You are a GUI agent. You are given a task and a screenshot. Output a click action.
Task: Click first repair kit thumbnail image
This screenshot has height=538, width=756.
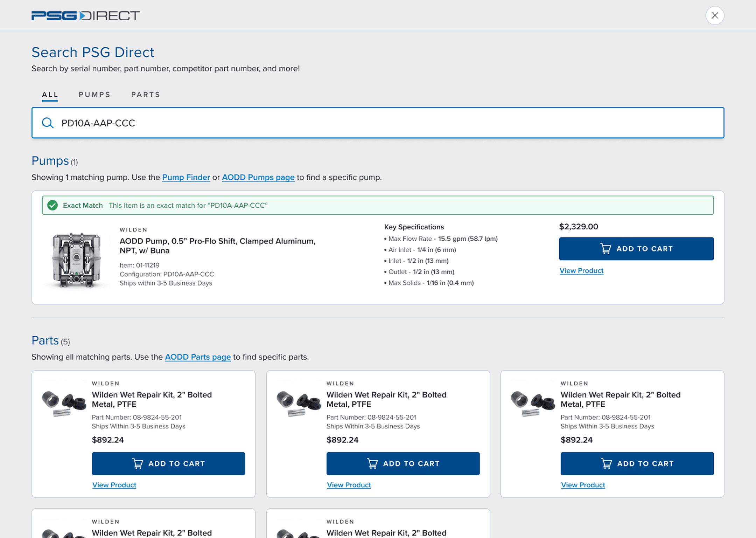64,403
